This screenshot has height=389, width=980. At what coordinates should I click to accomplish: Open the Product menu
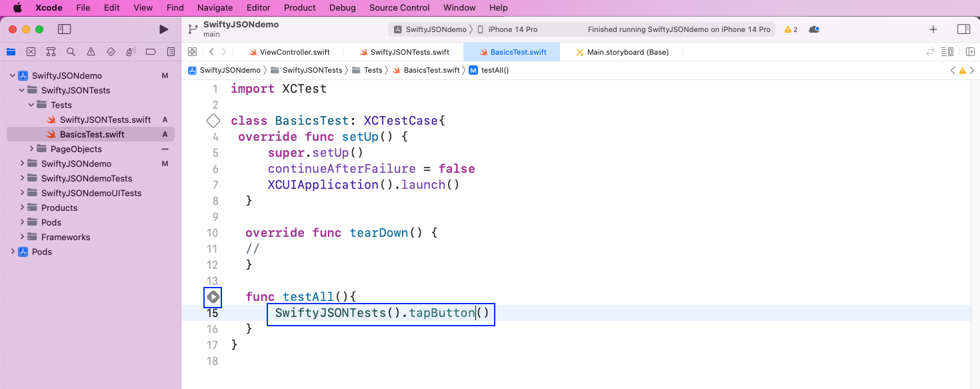pos(300,8)
